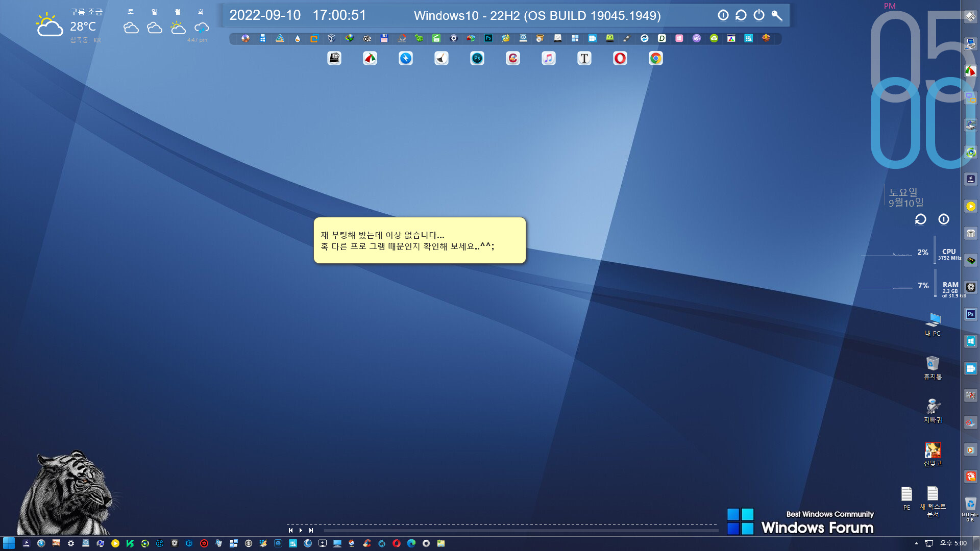
Task: Click the yellow play button taskbar icon
Action: pyautogui.click(x=115, y=543)
